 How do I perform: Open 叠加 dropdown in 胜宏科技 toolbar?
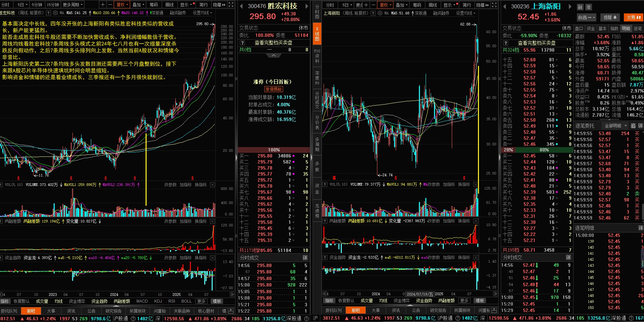138,5
